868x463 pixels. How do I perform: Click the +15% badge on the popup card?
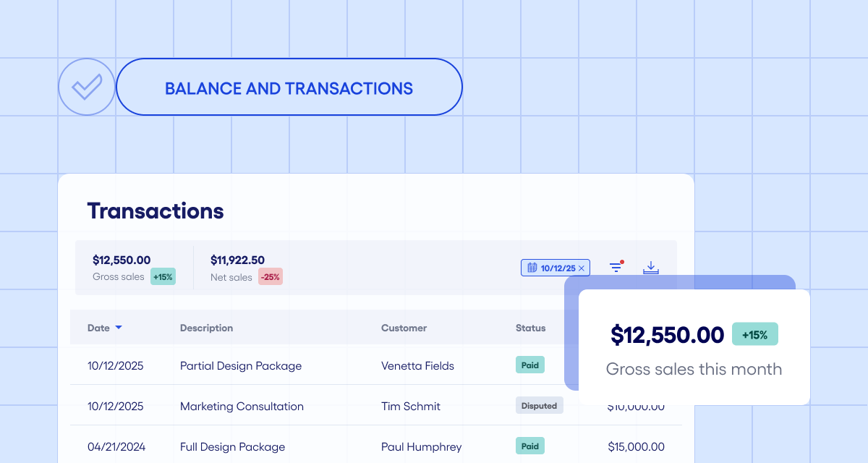click(x=754, y=334)
